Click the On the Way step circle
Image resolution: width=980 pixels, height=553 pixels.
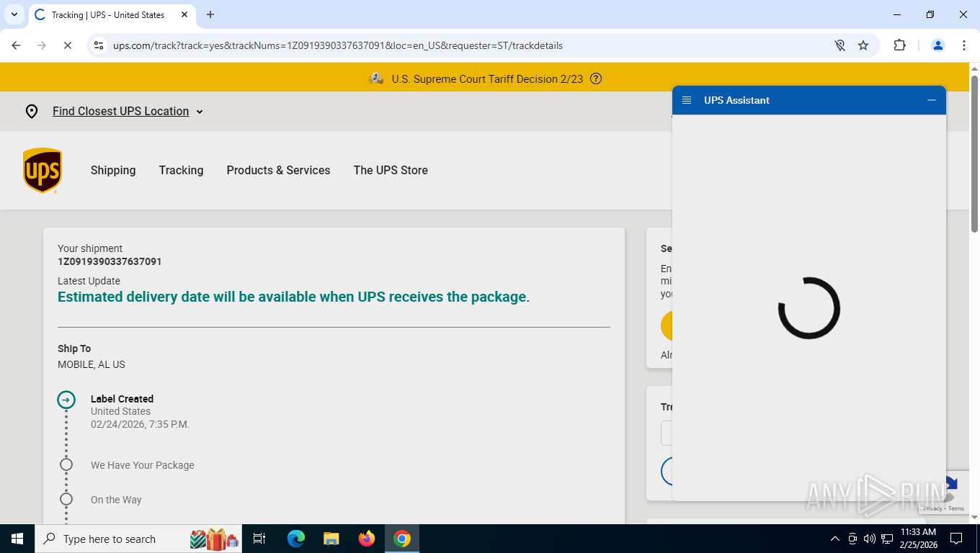click(x=66, y=499)
